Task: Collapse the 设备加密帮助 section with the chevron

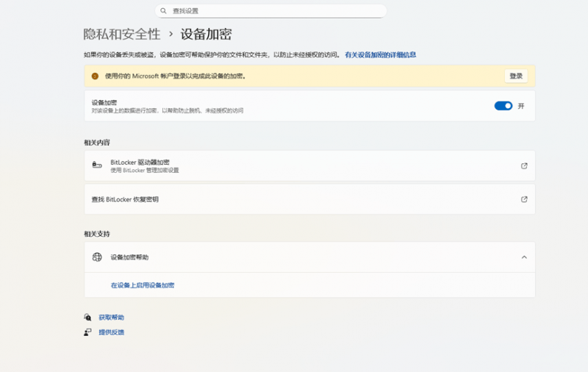Action: click(524, 257)
